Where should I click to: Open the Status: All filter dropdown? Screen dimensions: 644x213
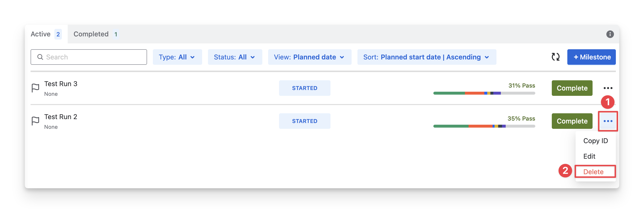click(235, 57)
